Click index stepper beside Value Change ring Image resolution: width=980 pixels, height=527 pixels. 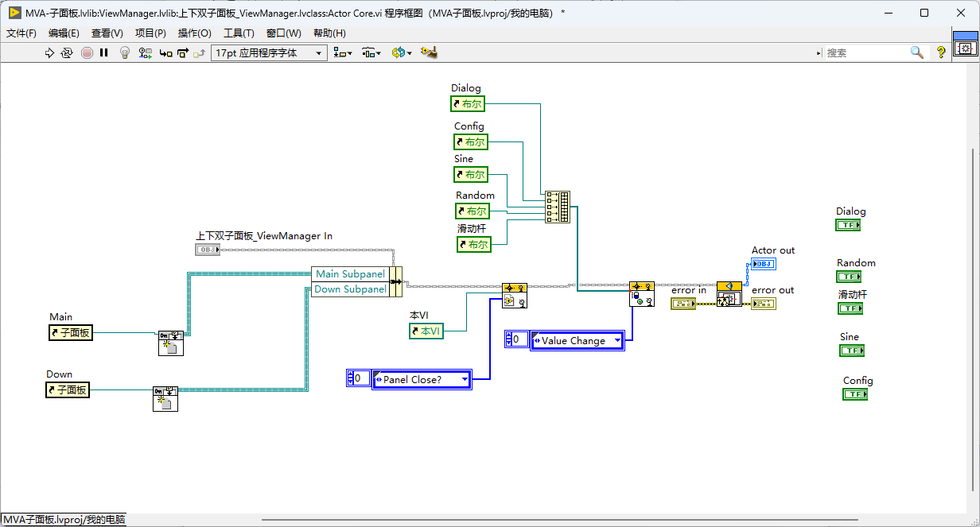point(509,339)
